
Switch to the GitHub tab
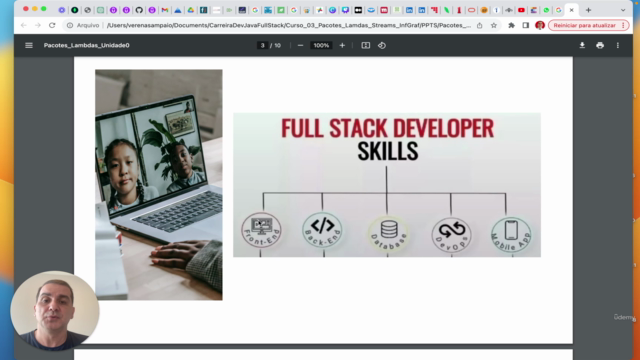(139, 10)
